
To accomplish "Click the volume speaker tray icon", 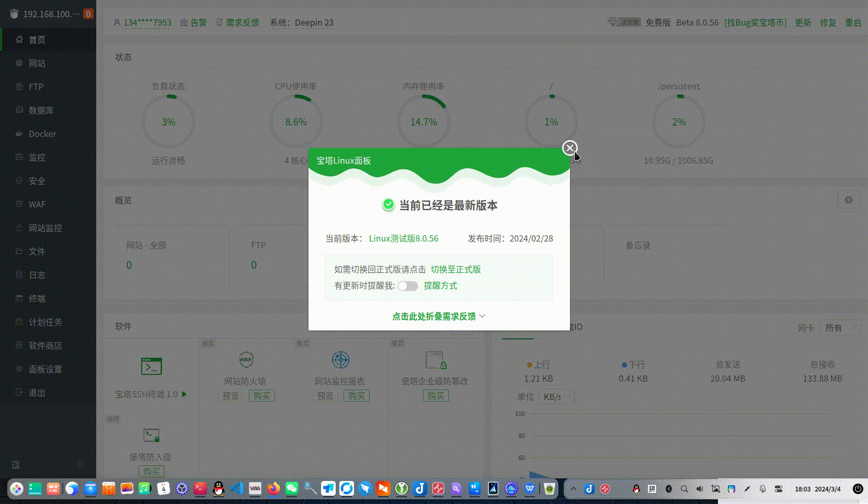I will (700, 489).
